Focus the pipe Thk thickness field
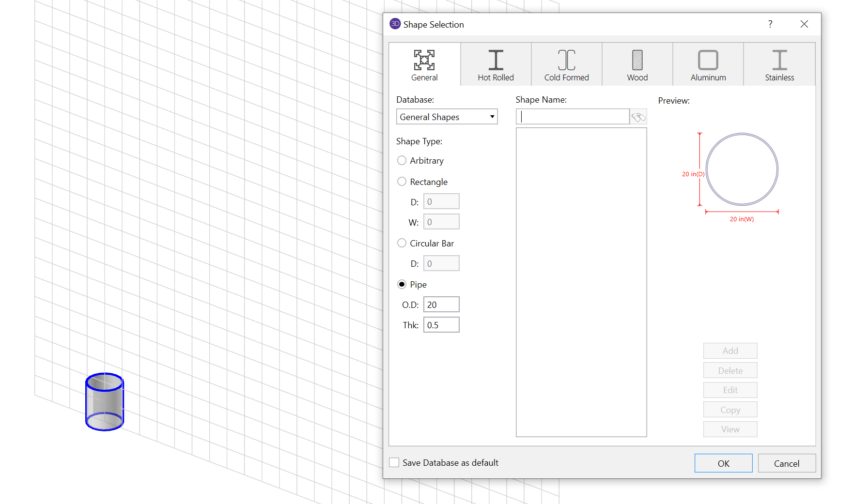The height and width of the screenshot is (504, 853). (x=441, y=325)
